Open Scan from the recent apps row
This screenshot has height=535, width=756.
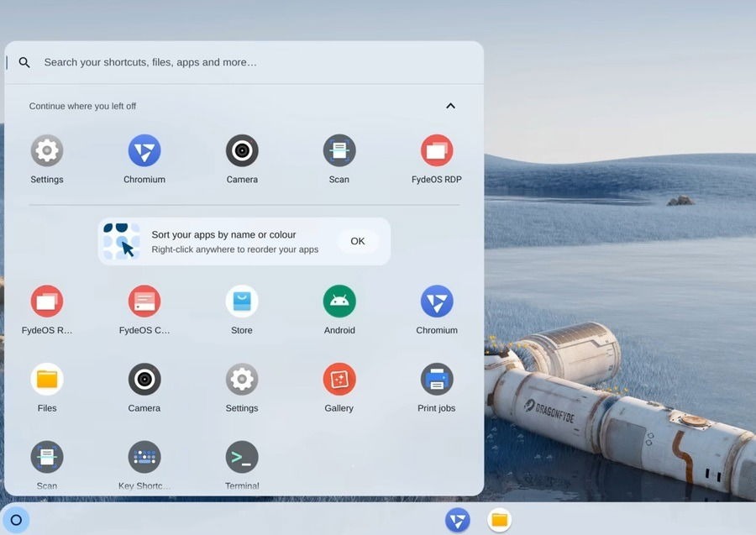tap(339, 151)
